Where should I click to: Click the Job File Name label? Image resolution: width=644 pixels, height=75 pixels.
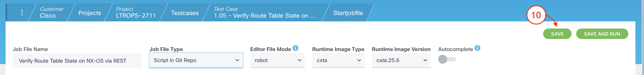(30, 49)
